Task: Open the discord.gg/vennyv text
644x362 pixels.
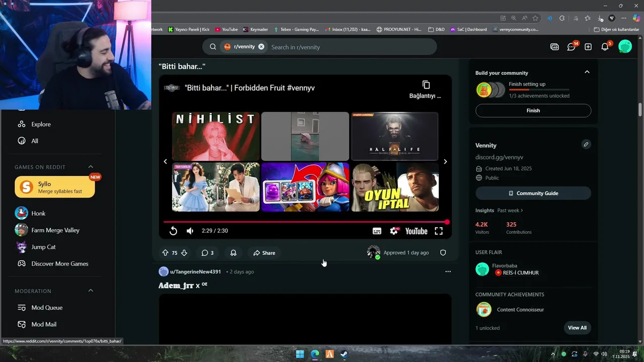Action: tap(499, 157)
